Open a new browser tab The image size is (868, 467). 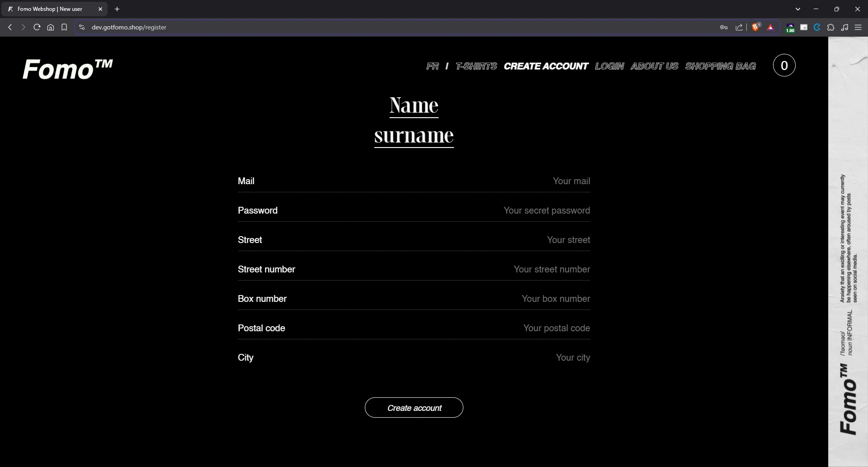pyautogui.click(x=117, y=9)
